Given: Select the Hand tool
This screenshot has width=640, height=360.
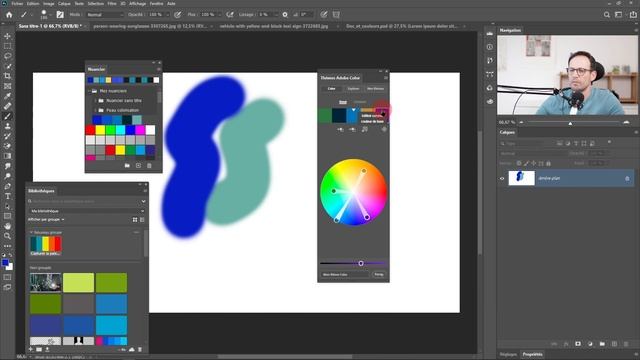Looking at the screenshot, I should (x=7, y=226).
